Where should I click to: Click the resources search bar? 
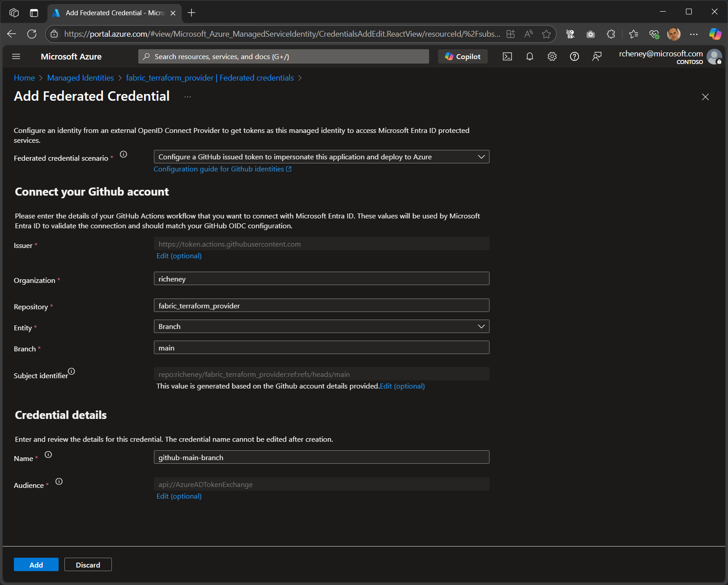click(284, 56)
